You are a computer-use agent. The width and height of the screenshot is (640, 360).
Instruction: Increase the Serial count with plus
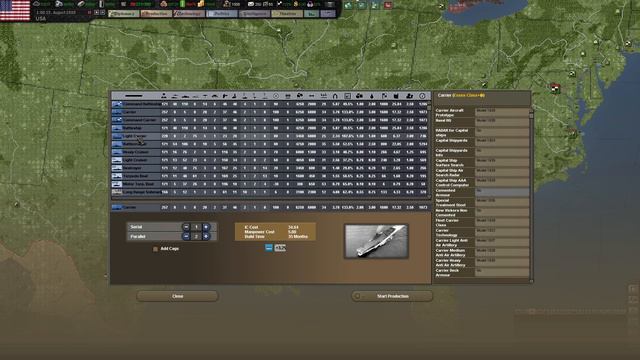[x=206, y=227]
